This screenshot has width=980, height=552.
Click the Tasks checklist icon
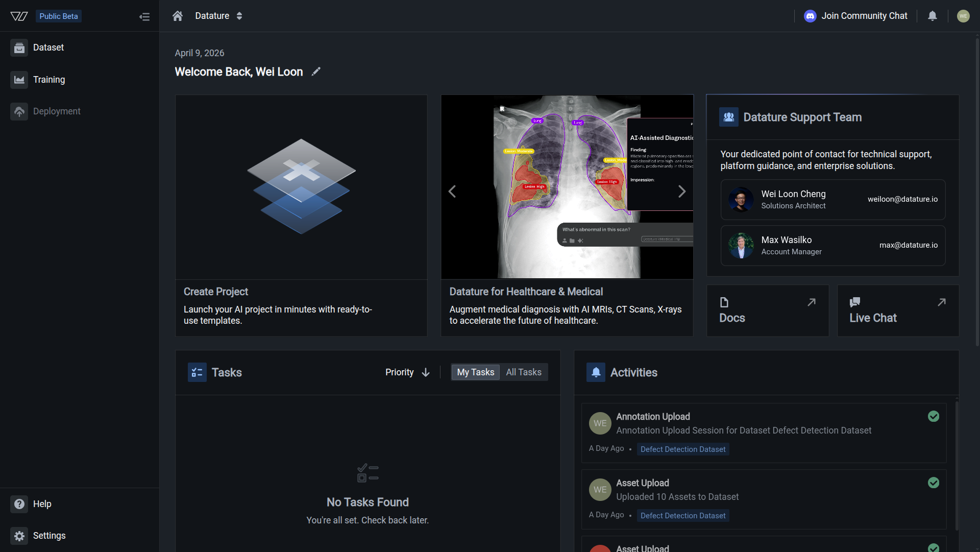[x=197, y=372]
